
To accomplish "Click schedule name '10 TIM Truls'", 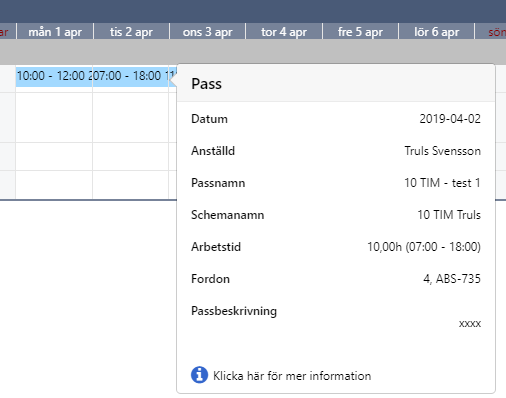I will coord(449,215).
